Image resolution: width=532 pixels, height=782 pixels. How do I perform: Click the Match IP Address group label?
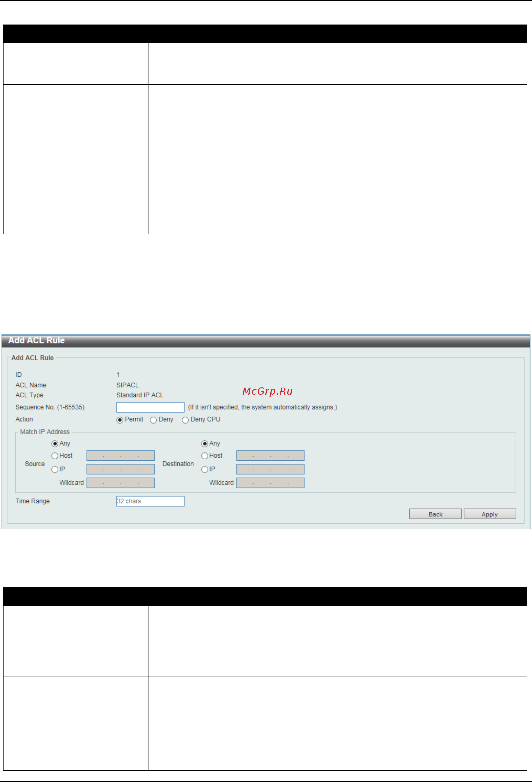(x=45, y=432)
